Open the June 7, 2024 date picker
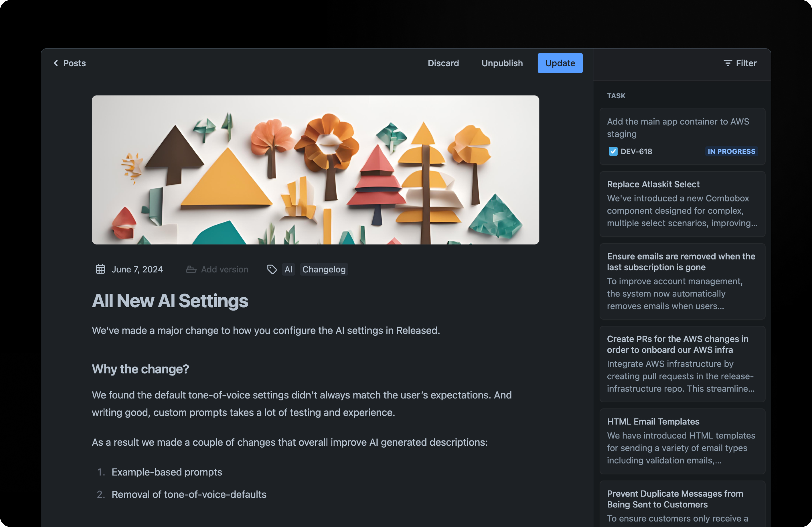This screenshot has width=812, height=527. coord(137,269)
